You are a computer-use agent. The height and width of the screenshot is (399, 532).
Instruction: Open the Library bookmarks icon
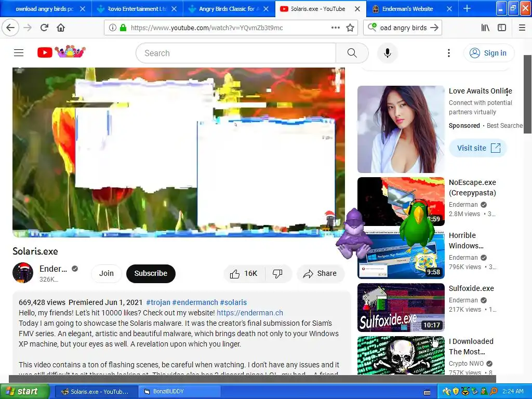pos(486,28)
